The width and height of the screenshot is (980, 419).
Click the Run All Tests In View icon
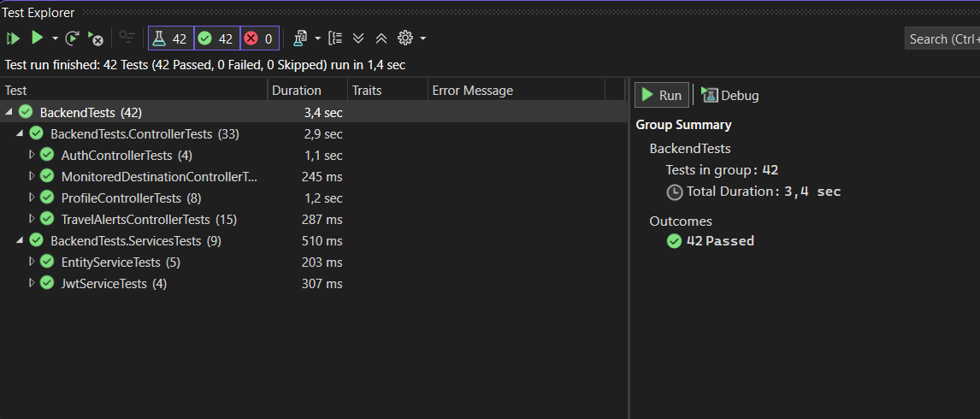(x=13, y=38)
